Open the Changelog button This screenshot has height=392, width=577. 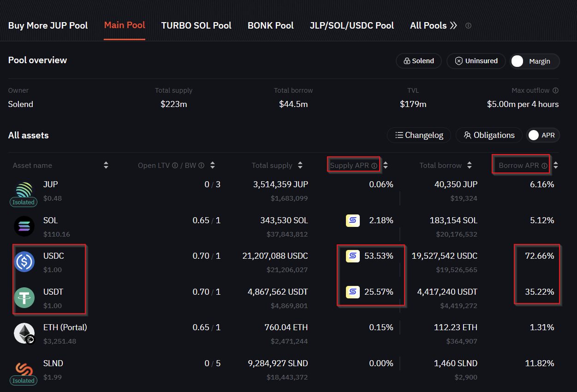point(419,135)
